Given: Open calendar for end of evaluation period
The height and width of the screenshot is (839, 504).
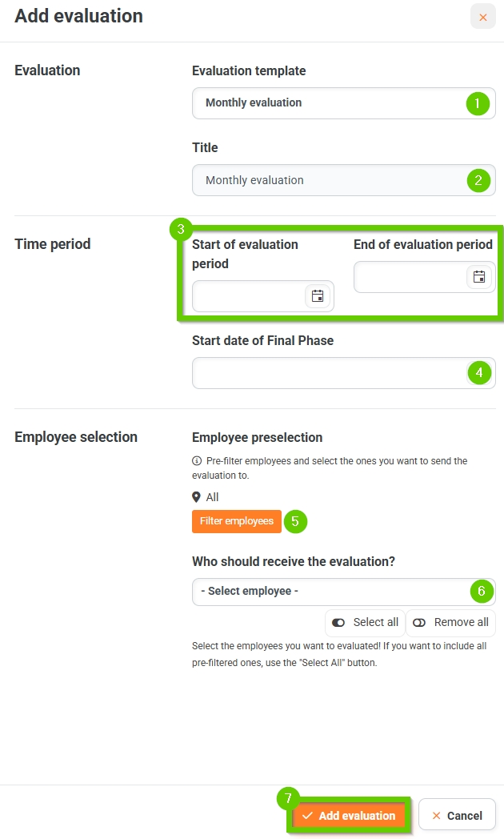Looking at the screenshot, I should click(x=479, y=277).
